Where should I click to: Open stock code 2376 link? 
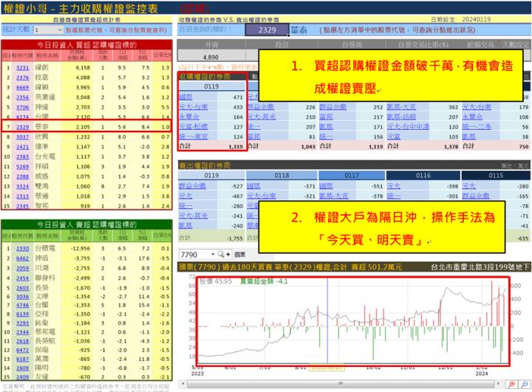click(x=23, y=78)
